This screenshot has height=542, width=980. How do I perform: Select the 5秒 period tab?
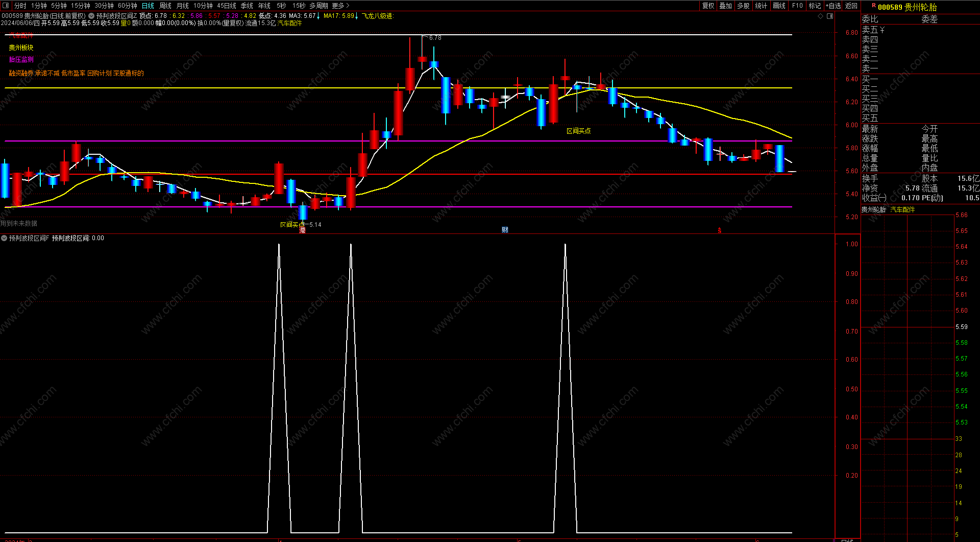282,6
